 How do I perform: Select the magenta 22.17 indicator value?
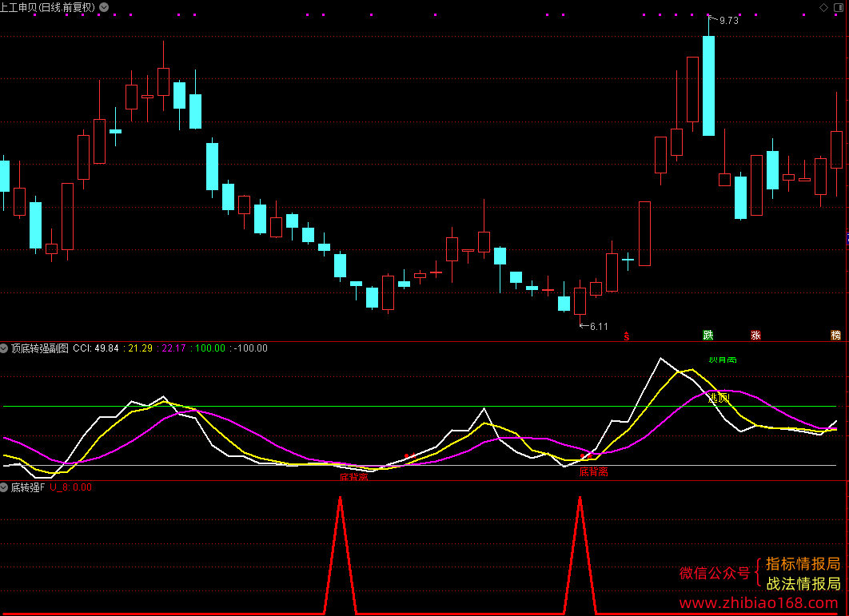pos(173,348)
